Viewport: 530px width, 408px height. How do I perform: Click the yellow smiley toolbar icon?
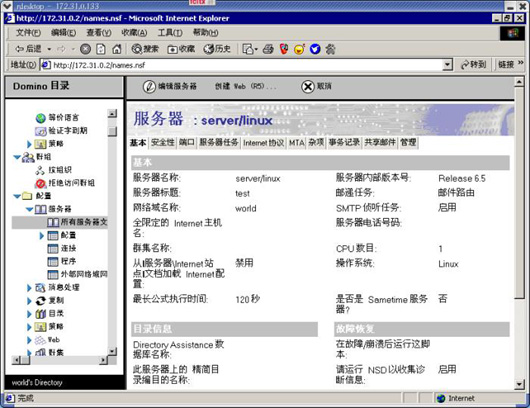[299, 49]
